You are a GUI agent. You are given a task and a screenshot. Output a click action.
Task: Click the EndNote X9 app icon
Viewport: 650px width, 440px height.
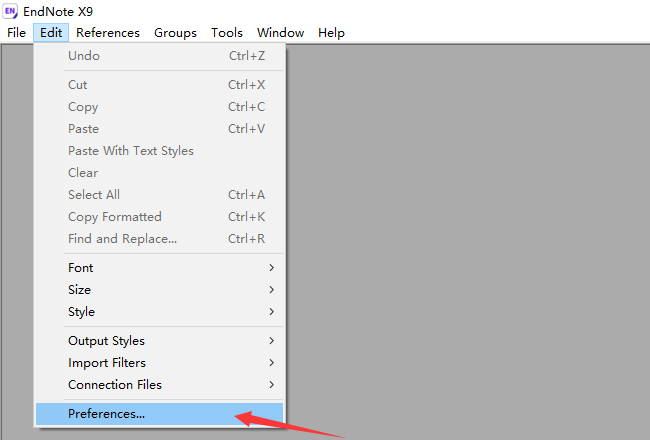click(11, 12)
